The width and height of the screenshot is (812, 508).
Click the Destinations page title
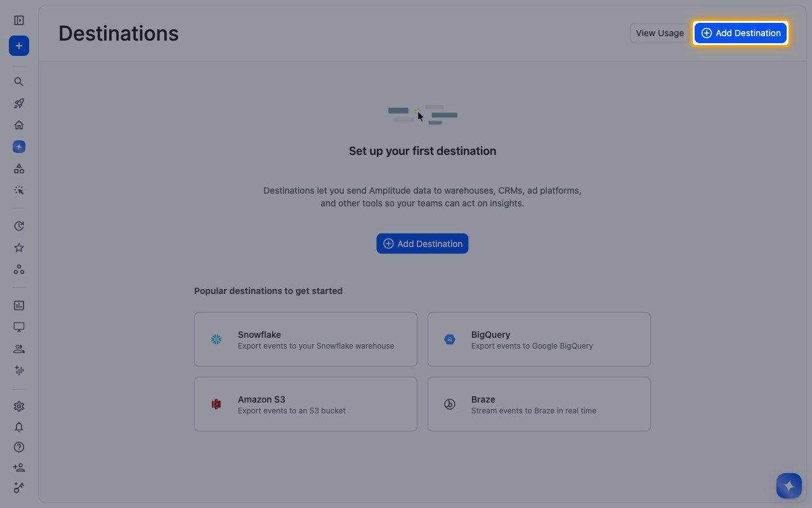pyautogui.click(x=119, y=33)
